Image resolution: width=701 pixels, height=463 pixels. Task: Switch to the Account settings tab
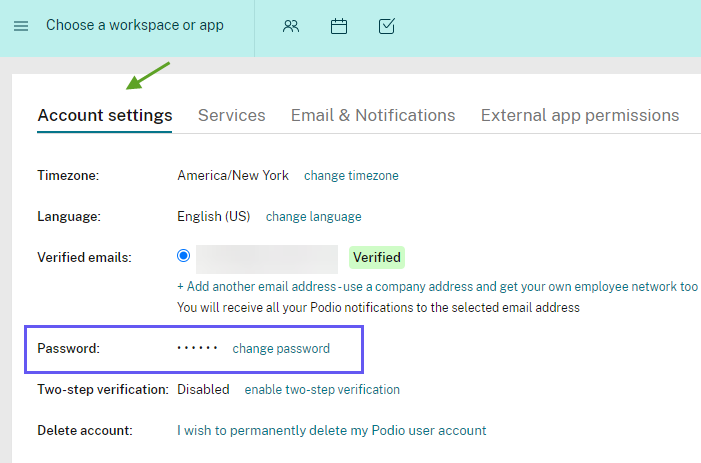pyautogui.click(x=105, y=115)
